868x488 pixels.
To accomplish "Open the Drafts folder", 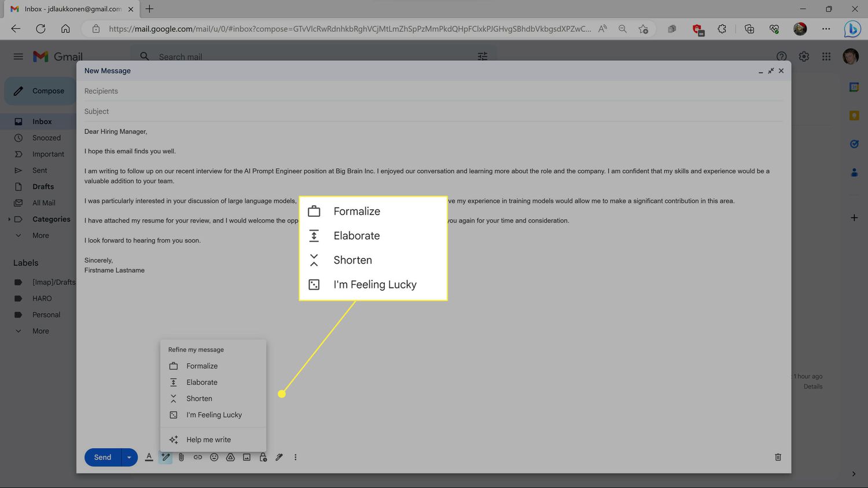I will click(43, 187).
